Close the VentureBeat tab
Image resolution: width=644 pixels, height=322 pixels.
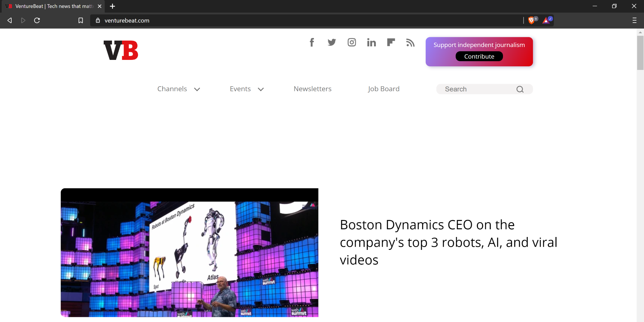point(99,6)
